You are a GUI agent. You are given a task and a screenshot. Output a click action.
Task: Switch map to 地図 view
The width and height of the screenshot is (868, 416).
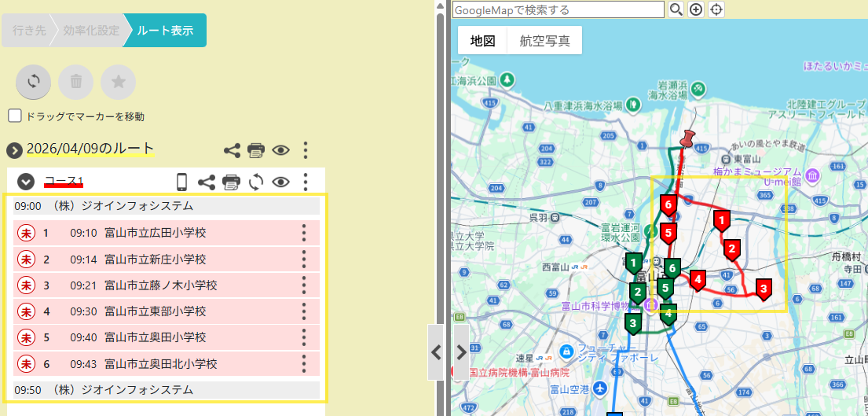click(483, 40)
